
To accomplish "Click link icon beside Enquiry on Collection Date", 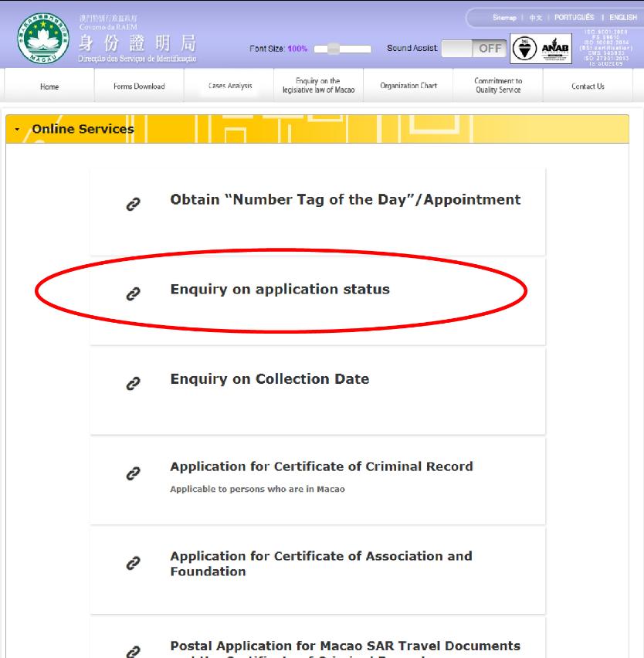I will [133, 384].
